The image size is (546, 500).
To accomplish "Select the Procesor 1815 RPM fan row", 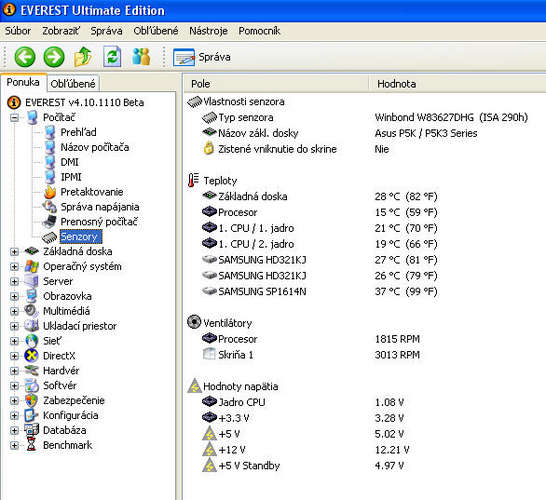I will (x=311, y=339).
